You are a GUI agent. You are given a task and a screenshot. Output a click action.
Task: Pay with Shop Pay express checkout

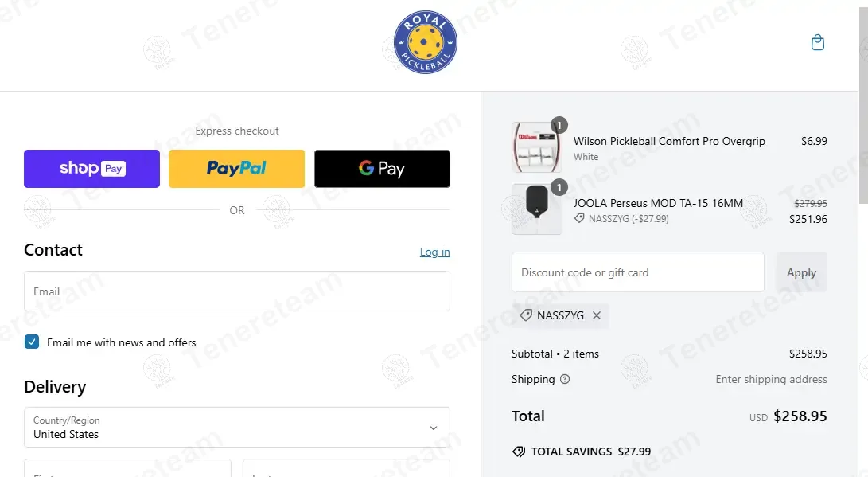92,168
